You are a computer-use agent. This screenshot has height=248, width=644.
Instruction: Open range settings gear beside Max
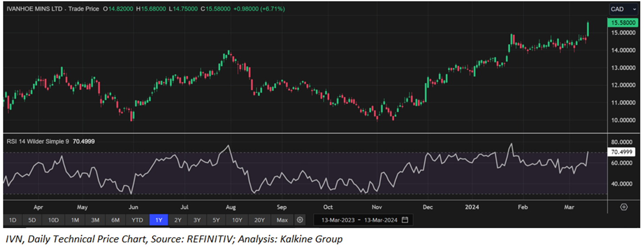[x=300, y=220]
